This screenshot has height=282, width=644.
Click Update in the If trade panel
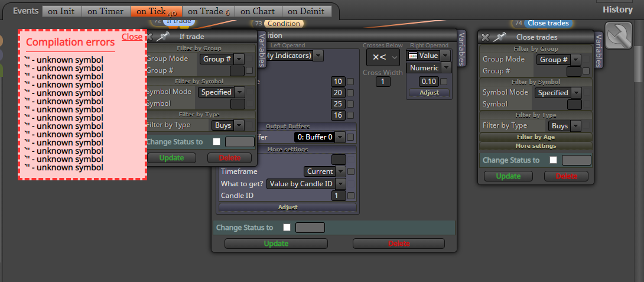point(172,158)
